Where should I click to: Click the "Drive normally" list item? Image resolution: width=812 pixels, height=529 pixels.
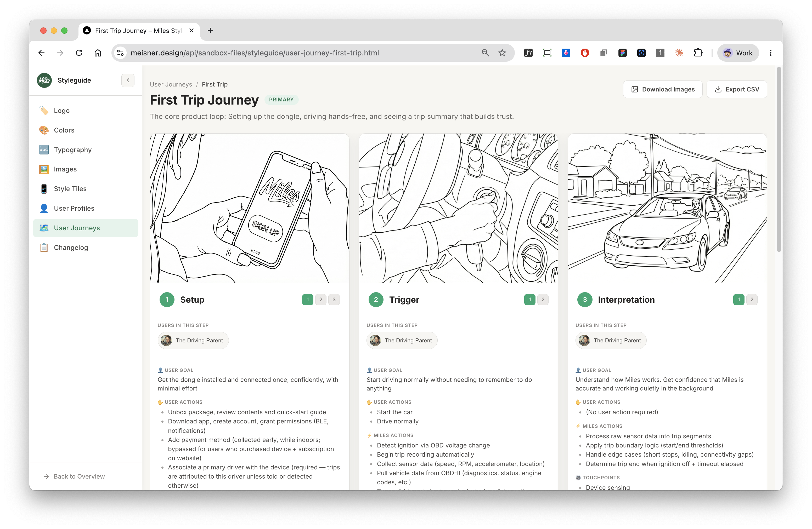[397, 421]
